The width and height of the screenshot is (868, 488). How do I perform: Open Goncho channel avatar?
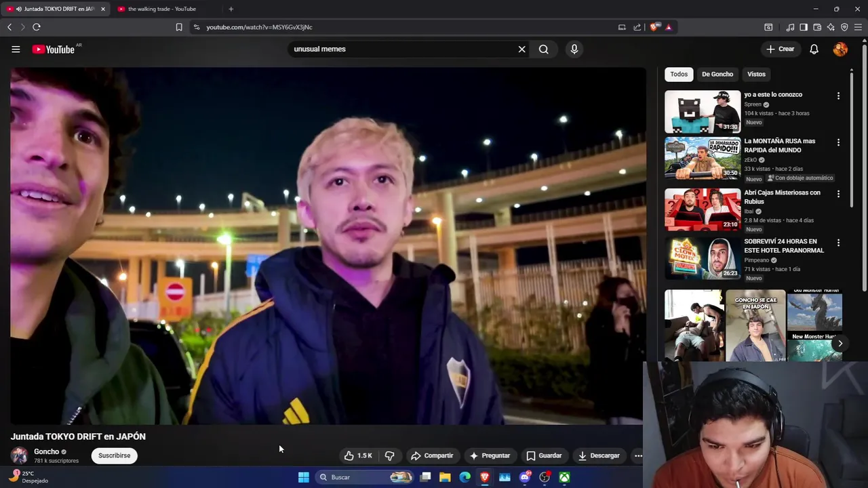click(19, 455)
